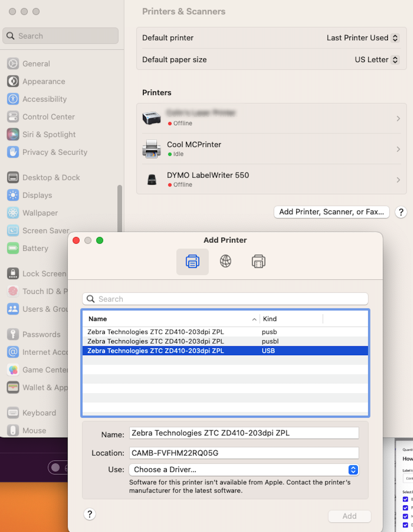Click help button beside Add Printer, Scanner, or Fax

[x=401, y=212]
